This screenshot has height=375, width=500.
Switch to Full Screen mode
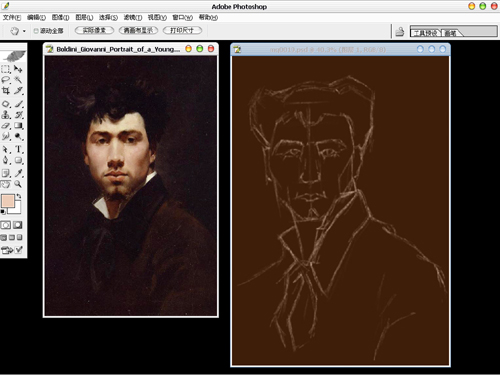[20, 237]
